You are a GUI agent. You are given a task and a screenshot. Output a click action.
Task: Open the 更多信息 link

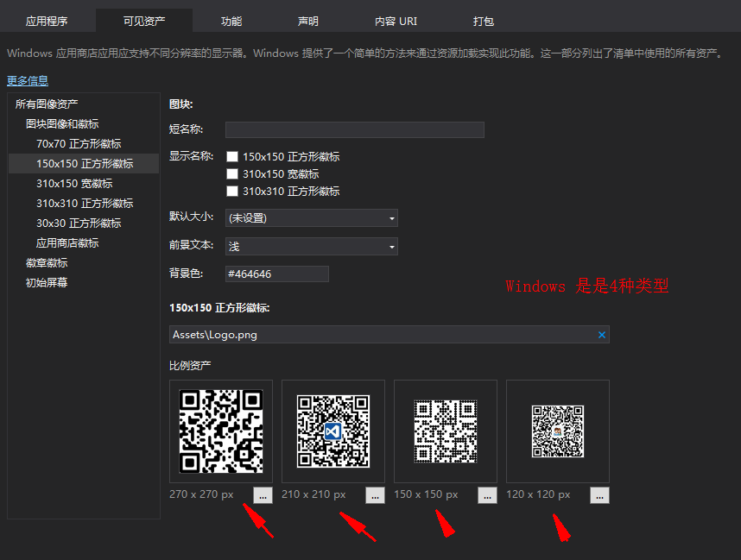point(28,81)
